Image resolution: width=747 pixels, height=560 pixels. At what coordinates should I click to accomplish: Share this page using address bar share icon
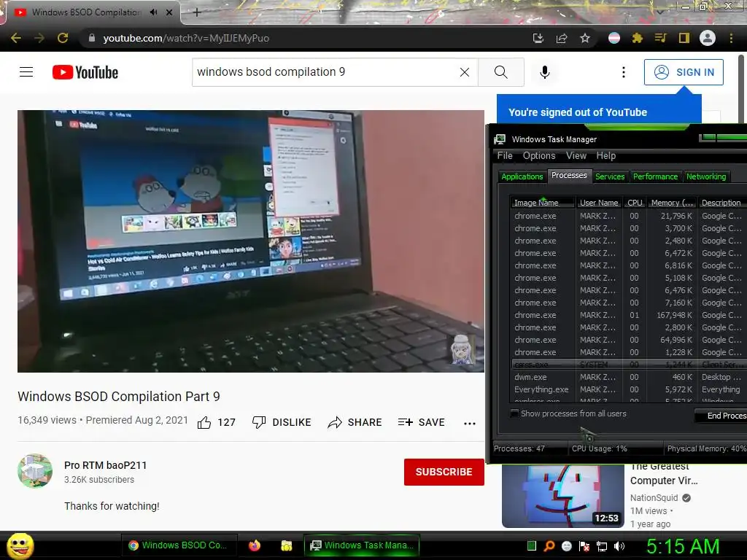click(562, 38)
